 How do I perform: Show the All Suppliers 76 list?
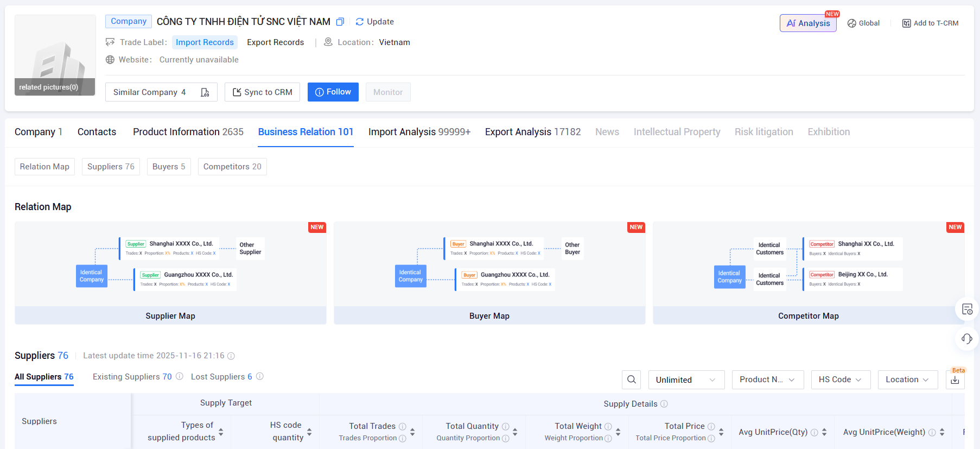click(44, 377)
